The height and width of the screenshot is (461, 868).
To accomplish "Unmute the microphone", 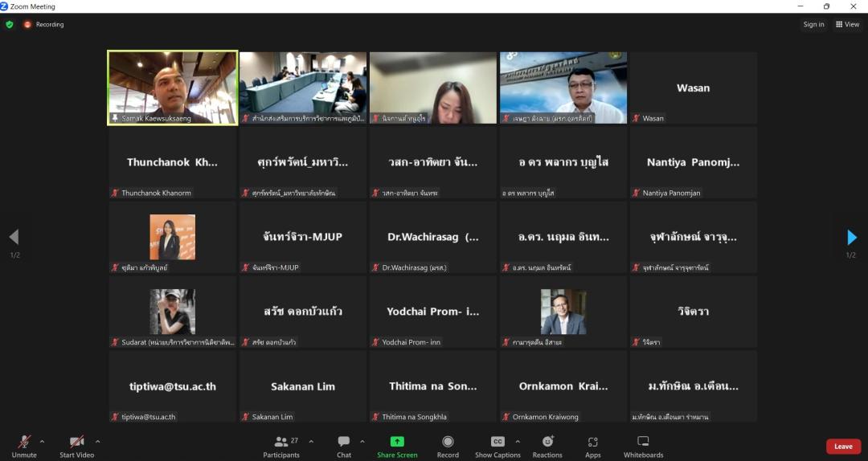I will coord(24,446).
